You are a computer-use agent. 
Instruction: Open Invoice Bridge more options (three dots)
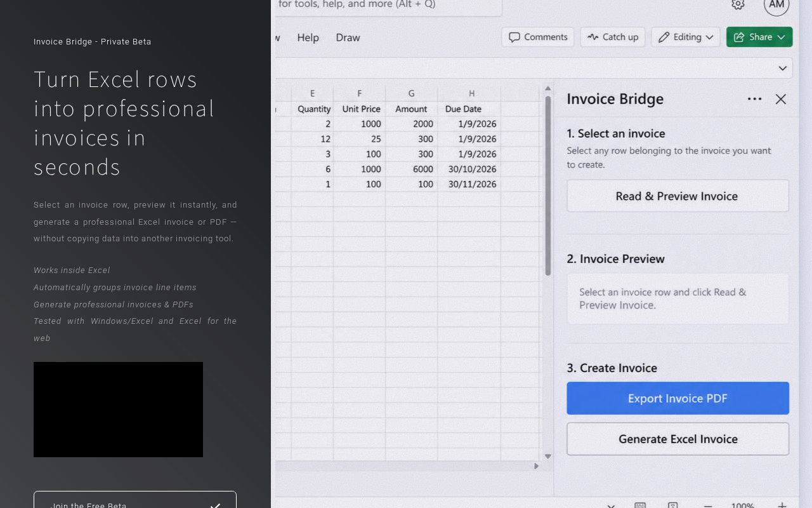(x=754, y=98)
